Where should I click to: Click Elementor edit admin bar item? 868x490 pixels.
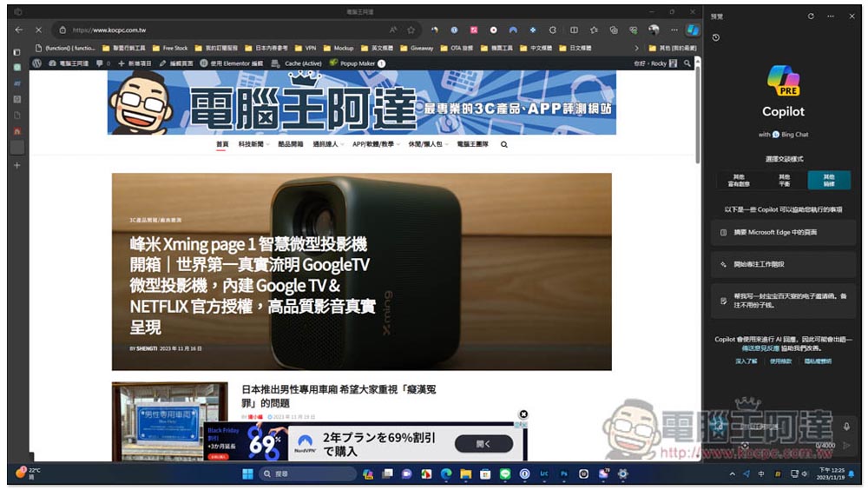click(232, 63)
